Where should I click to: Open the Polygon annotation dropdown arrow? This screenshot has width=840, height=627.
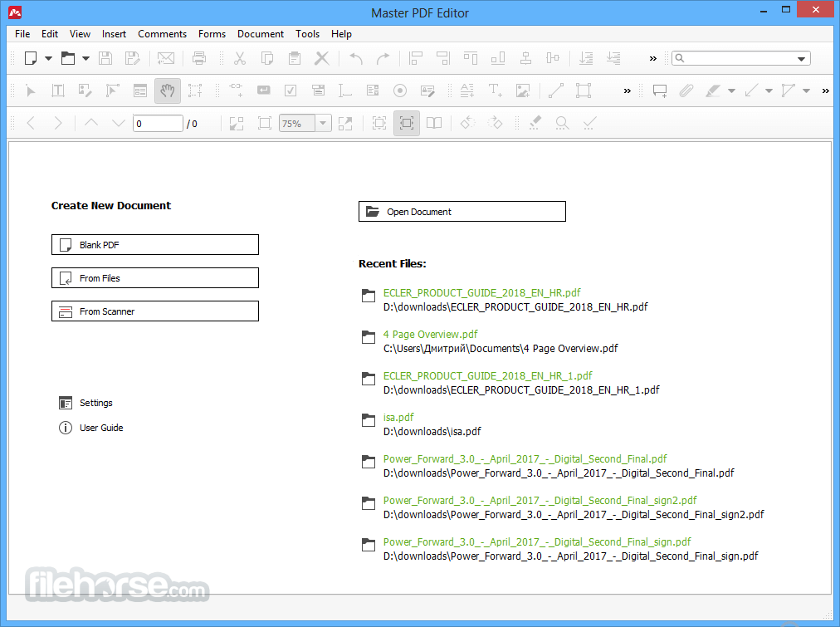point(806,91)
